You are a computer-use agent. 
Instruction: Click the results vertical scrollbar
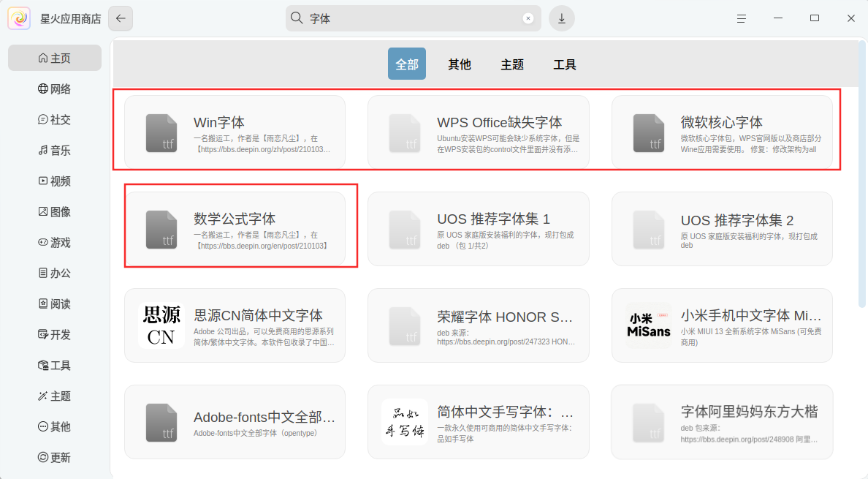(862, 175)
